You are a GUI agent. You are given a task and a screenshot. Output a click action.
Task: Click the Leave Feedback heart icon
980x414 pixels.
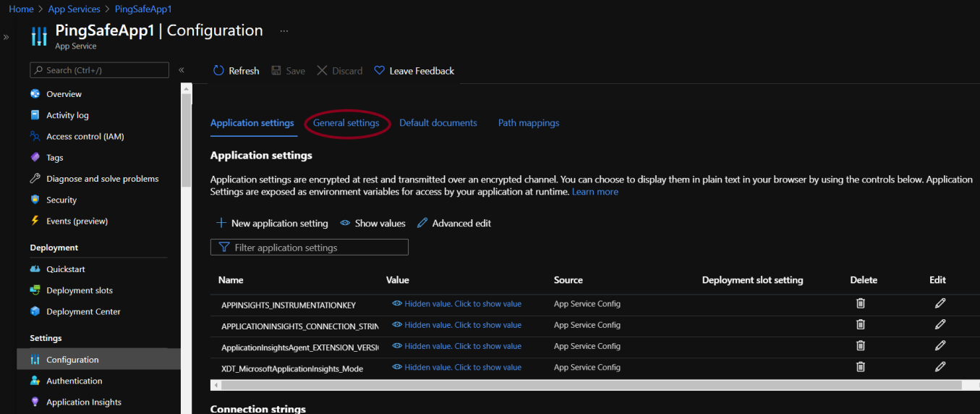coord(379,71)
